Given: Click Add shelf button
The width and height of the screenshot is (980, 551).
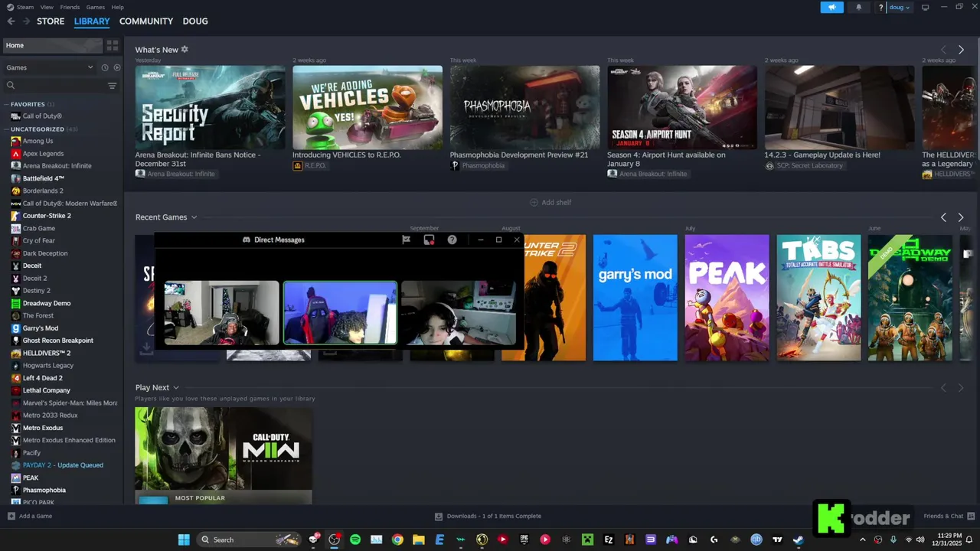Looking at the screenshot, I should [x=550, y=203].
